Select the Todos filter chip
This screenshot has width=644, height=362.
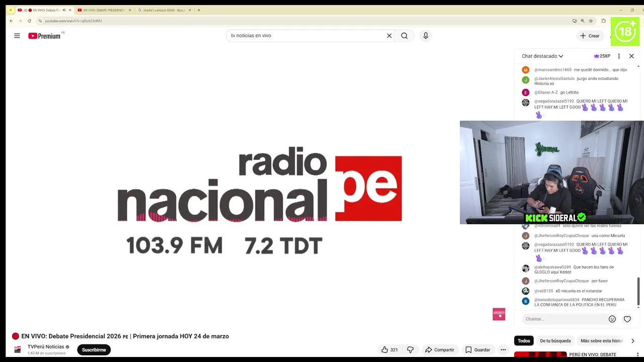click(524, 341)
